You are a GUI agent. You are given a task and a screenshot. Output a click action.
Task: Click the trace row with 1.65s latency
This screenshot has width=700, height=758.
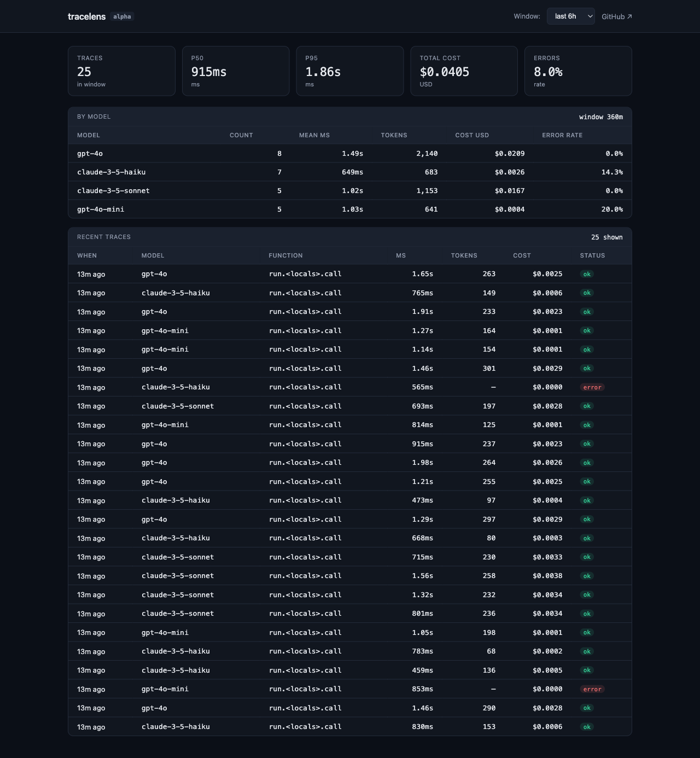point(350,274)
